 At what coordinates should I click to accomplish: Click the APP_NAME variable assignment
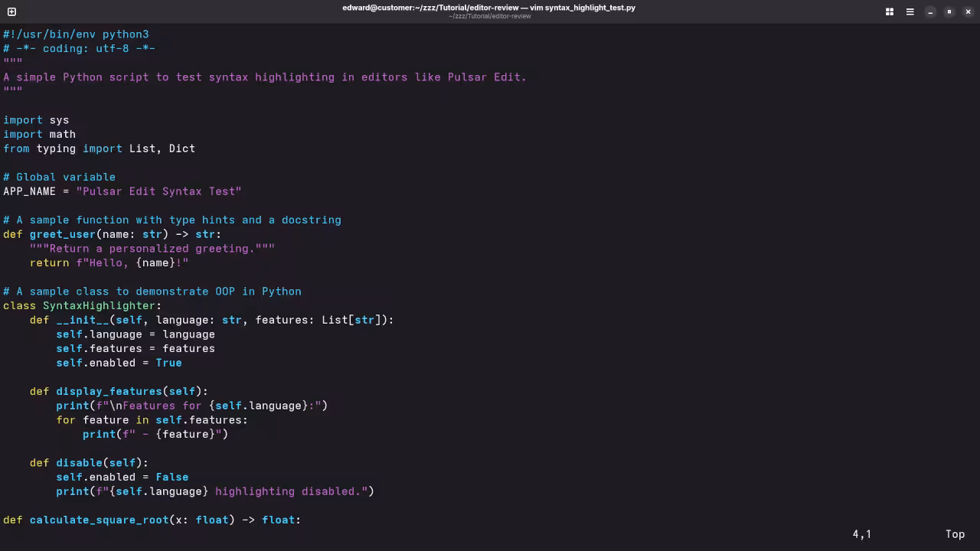point(29,191)
